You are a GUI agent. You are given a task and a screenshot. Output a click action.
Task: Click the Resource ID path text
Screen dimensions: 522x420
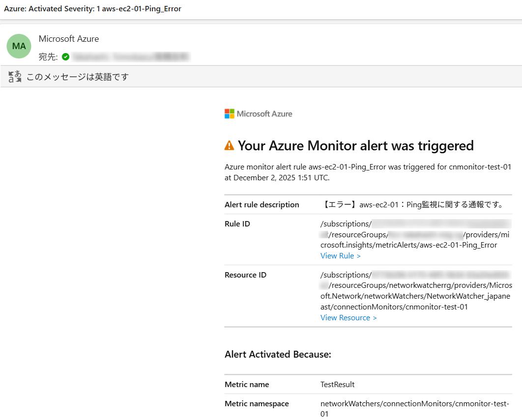pyautogui.click(x=416, y=291)
